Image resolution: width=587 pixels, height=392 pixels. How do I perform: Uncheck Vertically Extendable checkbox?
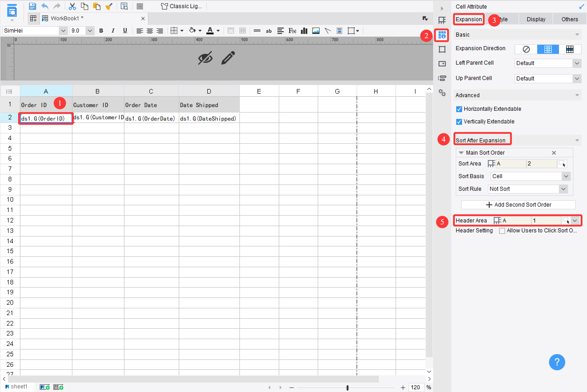(x=459, y=122)
